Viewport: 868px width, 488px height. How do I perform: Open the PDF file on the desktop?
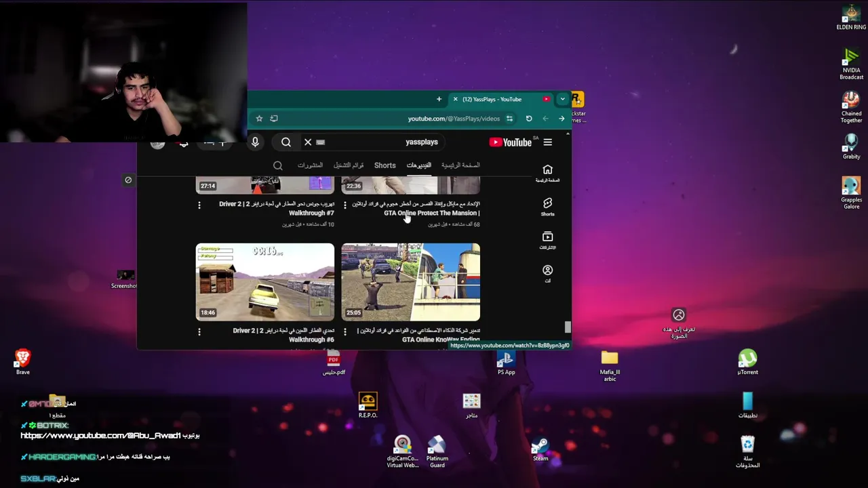334,364
